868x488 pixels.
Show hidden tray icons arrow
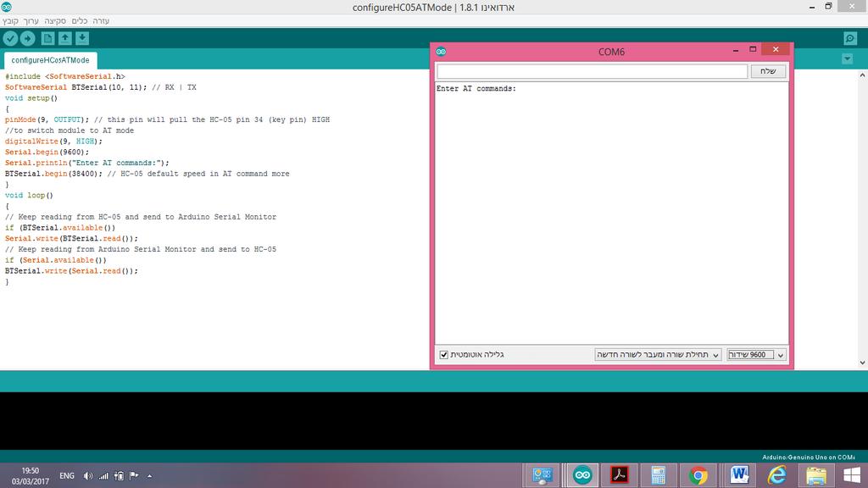(149, 476)
